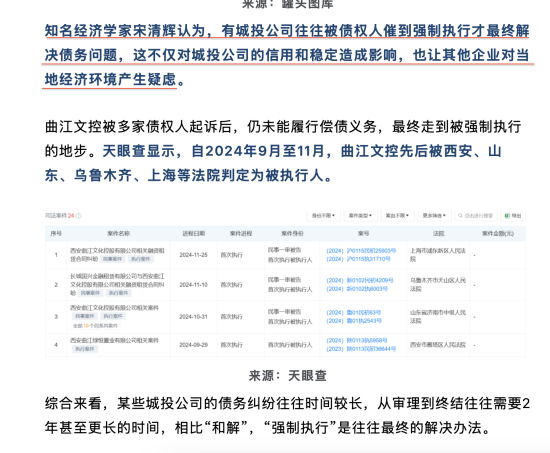Image resolution: width=550 pixels, height=453 pixels.
Task: Click the embedded 天眼查 table image
Action: point(285,284)
